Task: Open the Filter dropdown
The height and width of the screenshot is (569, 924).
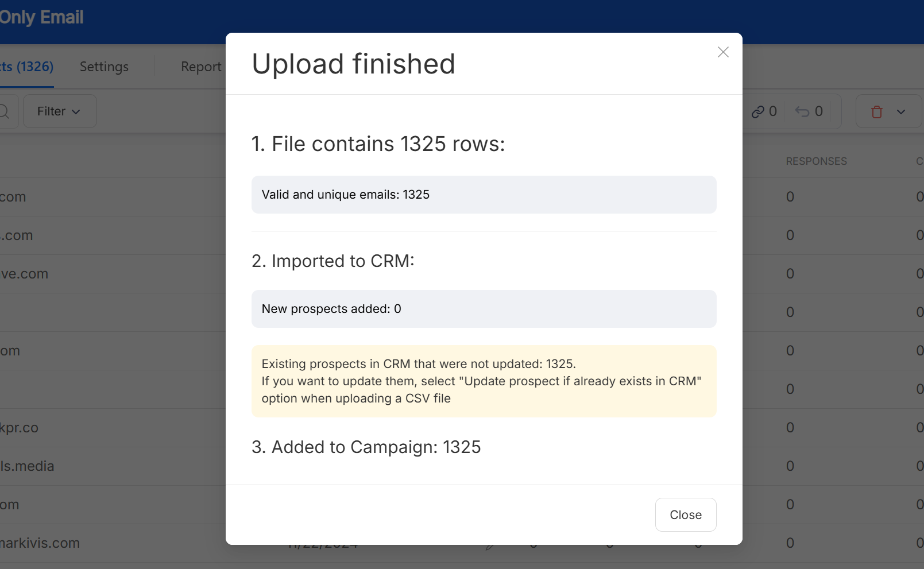Action: (59, 111)
